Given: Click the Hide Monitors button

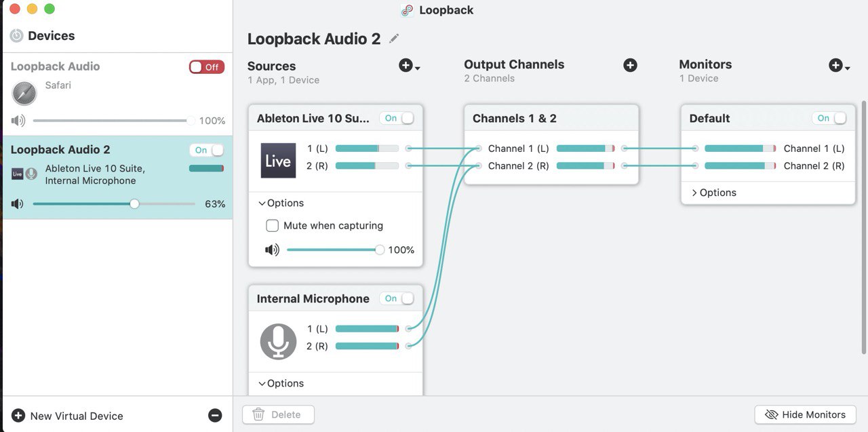Looking at the screenshot, I should click(x=805, y=414).
